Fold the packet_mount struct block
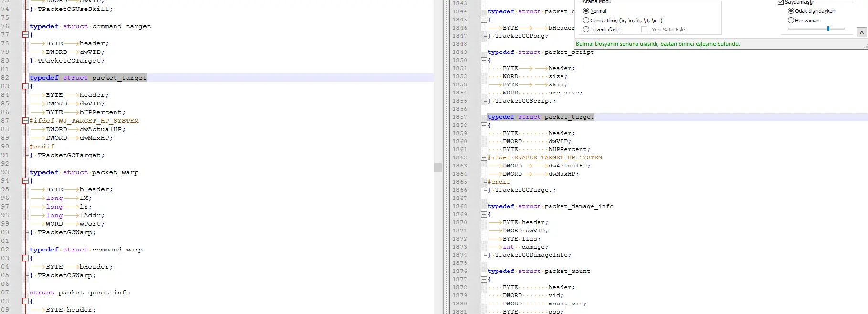This screenshot has width=868, height=314. tap(484, 280)
